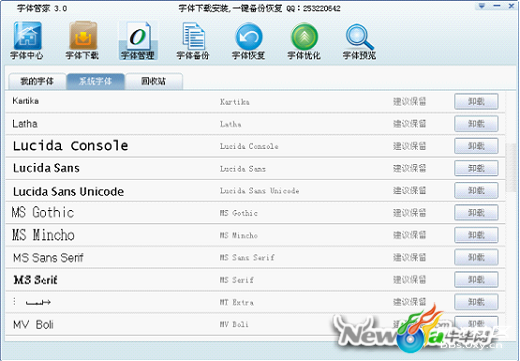
Task: Open the 字体优化 optimize icon
Action: pos(304,41)
